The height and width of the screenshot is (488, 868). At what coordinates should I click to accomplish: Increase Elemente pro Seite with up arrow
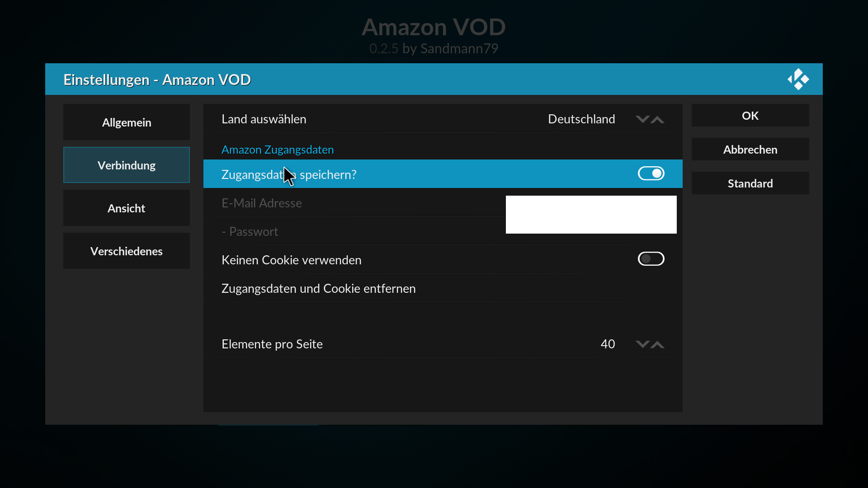[657, 344]
